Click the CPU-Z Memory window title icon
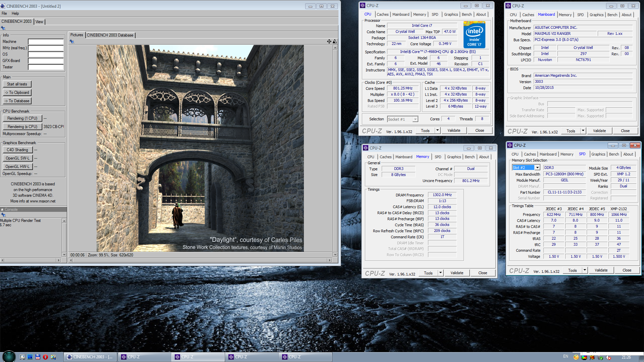 366,148
